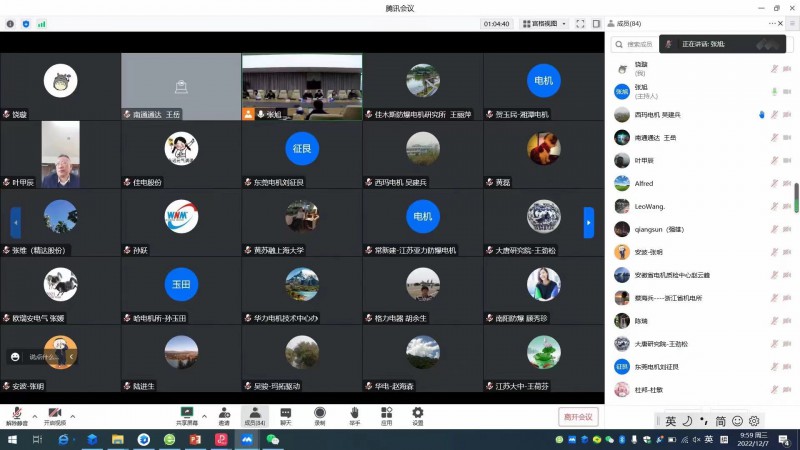
Task: Toggle side panel layout icon in top bar
Action: [x=596, y=23]
